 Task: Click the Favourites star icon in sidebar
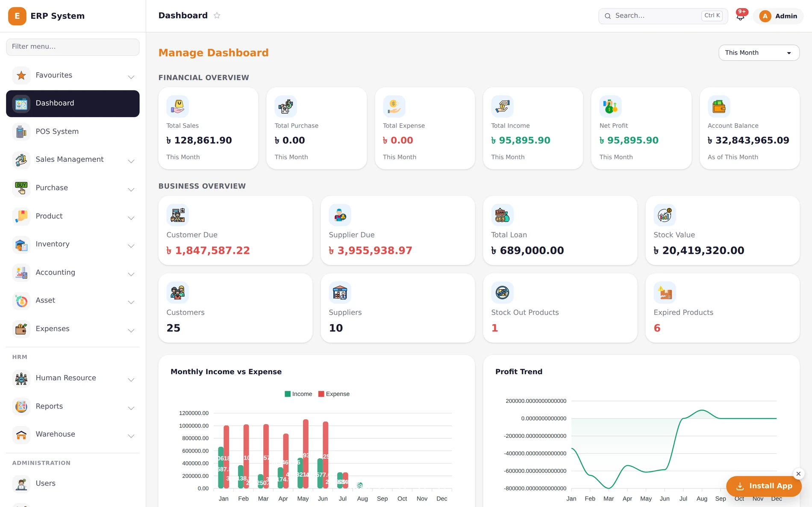click(21, 76)
